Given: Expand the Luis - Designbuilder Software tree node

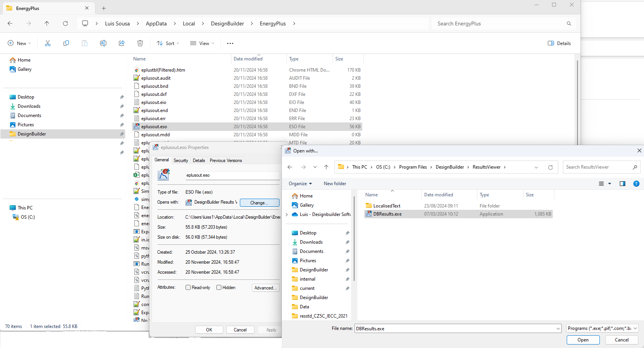Looking at the screenshot, I should tap(287, 214).
